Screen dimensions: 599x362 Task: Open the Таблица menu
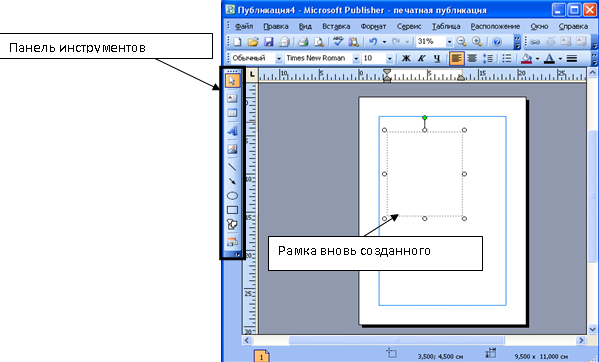click(446, 26)
